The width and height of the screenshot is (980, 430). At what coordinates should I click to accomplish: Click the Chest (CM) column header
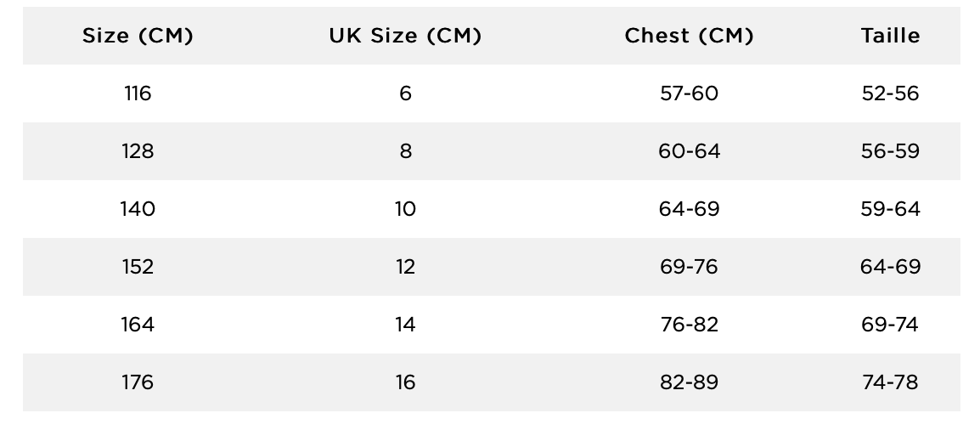(x=689, y=37)
